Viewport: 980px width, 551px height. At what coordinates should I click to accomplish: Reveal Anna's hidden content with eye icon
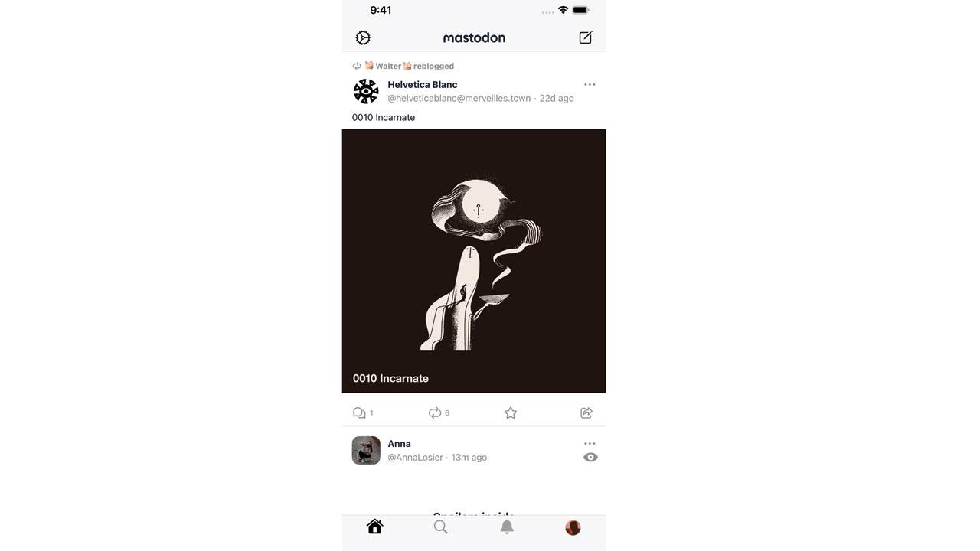590,457
